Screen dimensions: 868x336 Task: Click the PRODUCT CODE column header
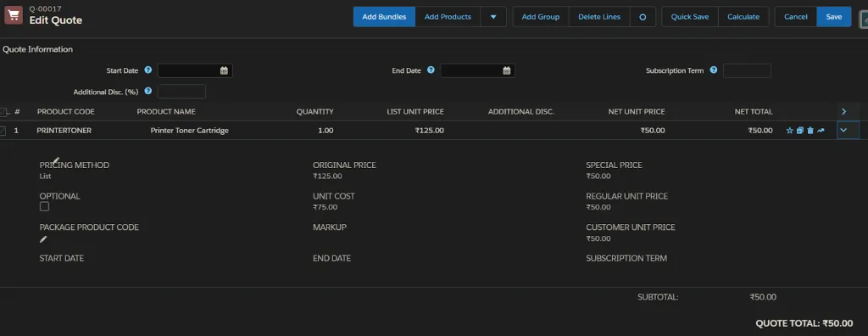(66, 111)
